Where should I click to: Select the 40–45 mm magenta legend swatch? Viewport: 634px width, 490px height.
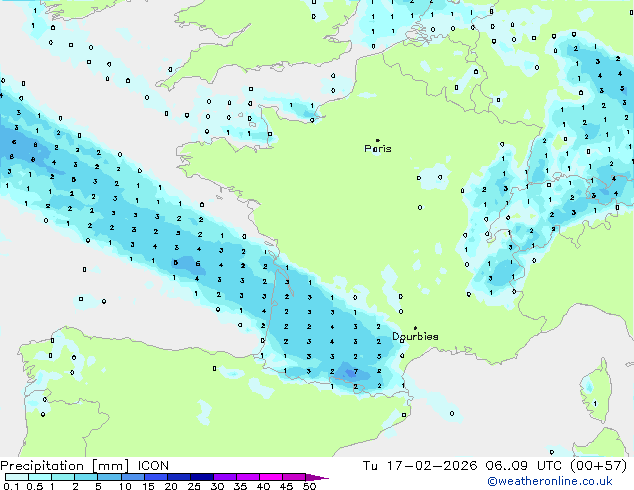271,477
